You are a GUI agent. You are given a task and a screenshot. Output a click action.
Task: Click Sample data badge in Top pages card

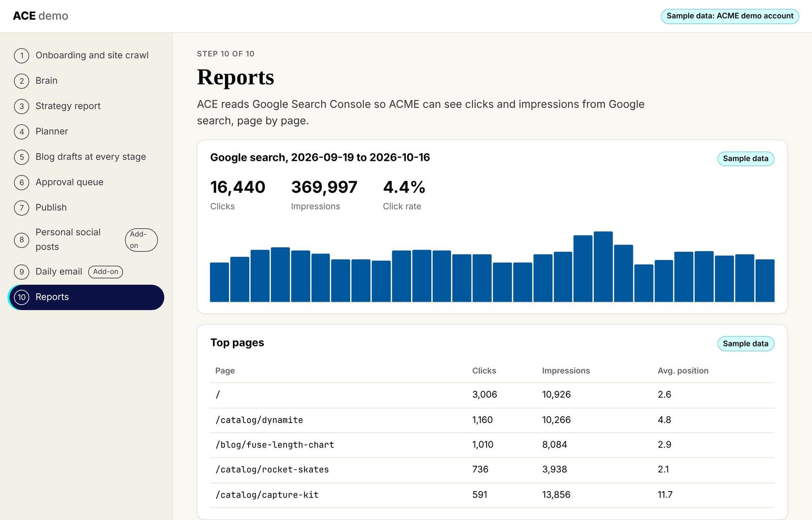coord(746,343)
